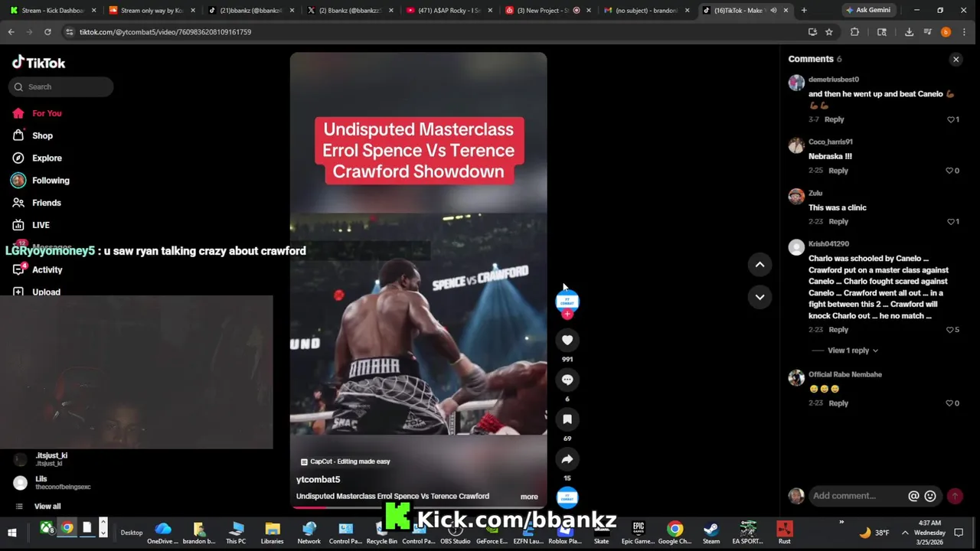Follow ytcombat5 with the red plus badge
The image size is (980, 551).
pyautogui.click(x=567, y=315)
